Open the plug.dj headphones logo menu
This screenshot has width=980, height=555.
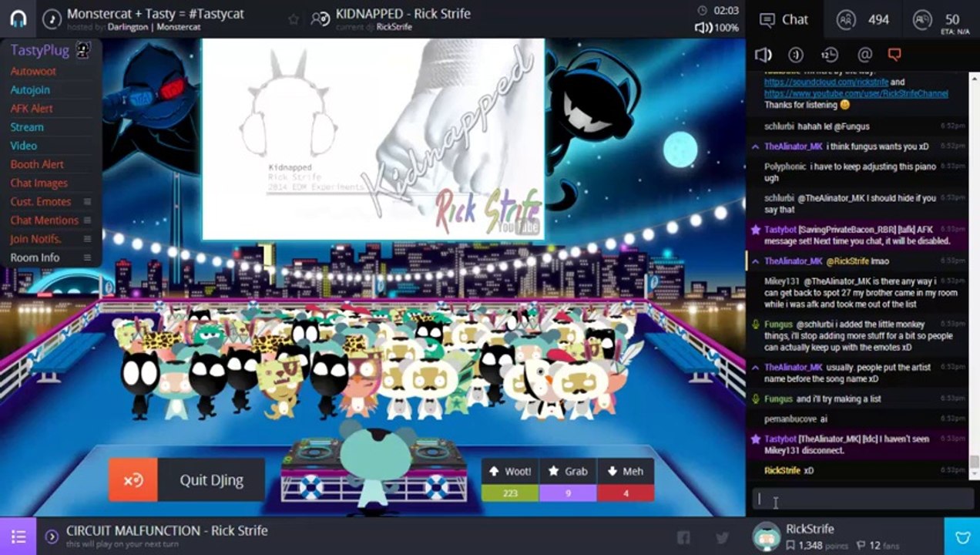(x=18, y=18)
